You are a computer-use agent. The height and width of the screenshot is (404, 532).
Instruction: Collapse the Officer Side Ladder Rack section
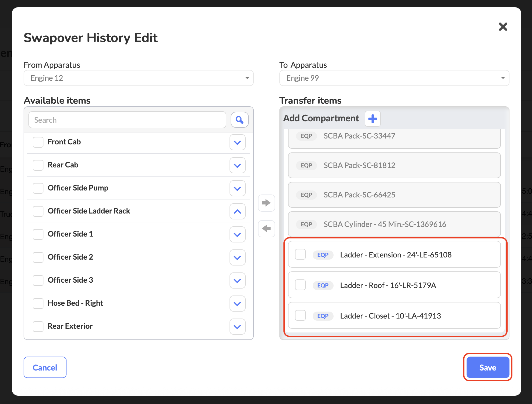tap(237, 211)
